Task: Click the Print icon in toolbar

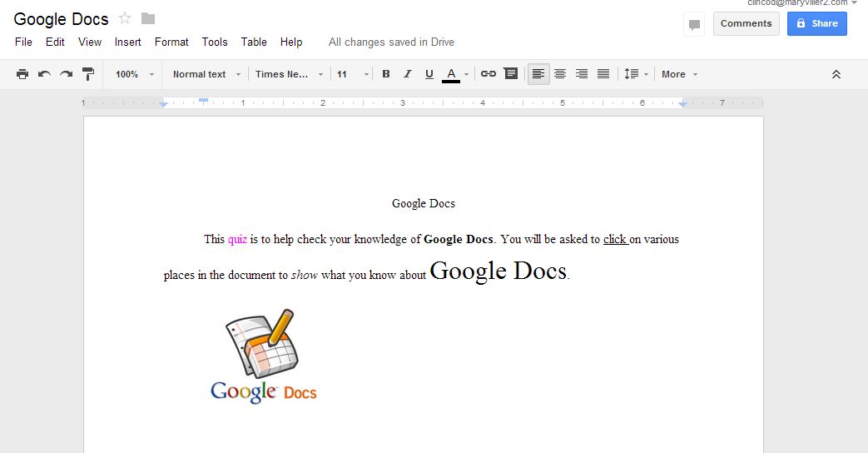Action: click(22, 74)
